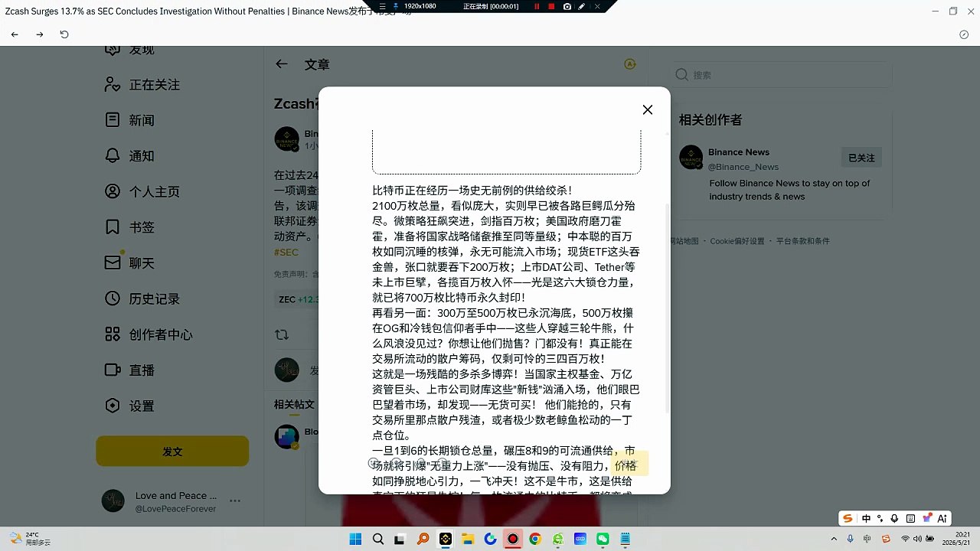The height and width of the screenshot is (551, 980).
Task: Open the recorder hamburger menu
Action: [x=382, y=6]
